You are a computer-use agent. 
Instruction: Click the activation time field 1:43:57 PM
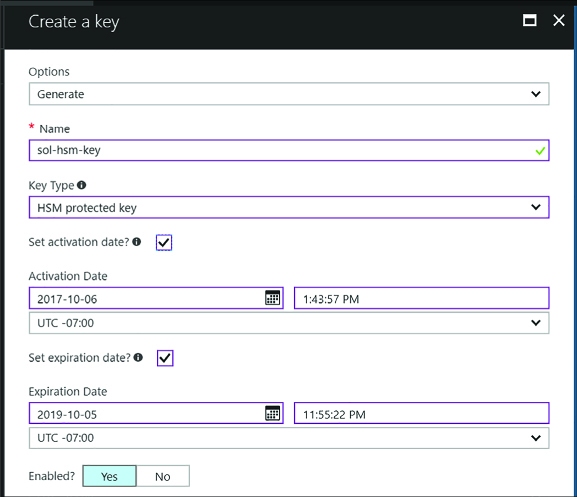pos(422,298)
